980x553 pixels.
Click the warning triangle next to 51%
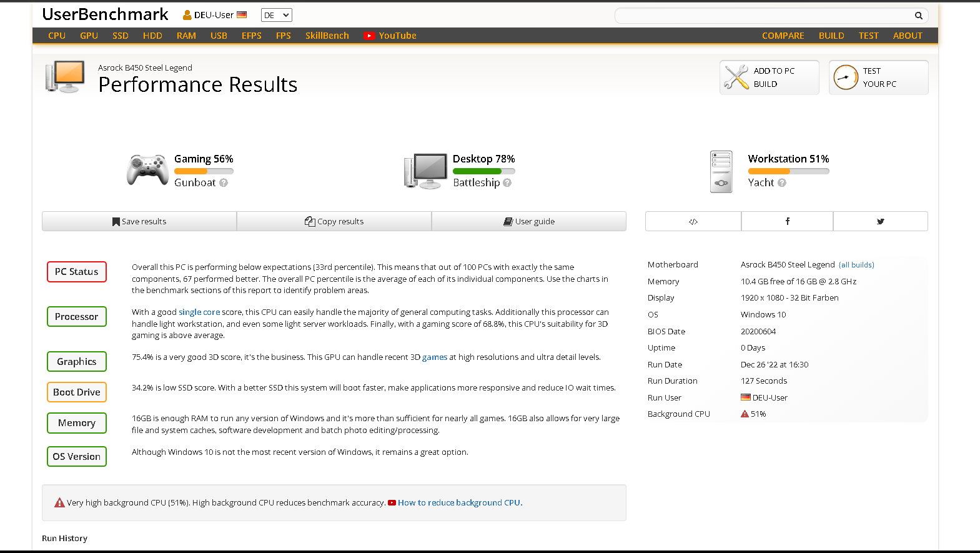pyautogui.click(x=745, y=414)
